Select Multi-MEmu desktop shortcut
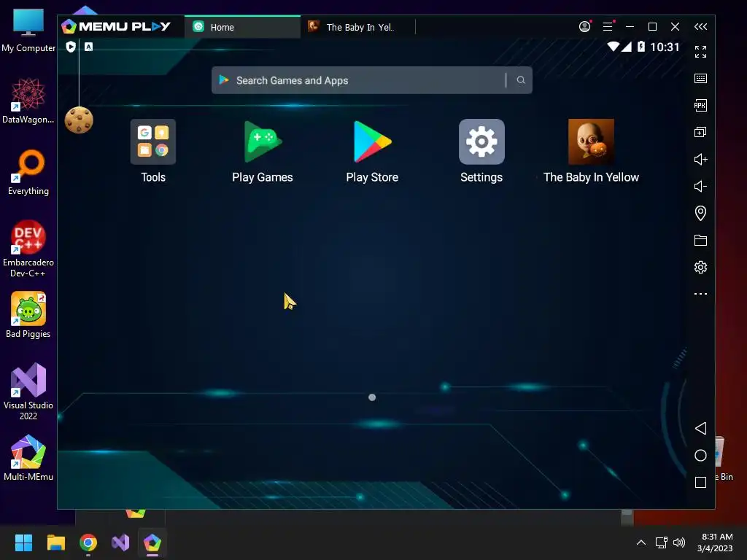 tap(28, 459)
